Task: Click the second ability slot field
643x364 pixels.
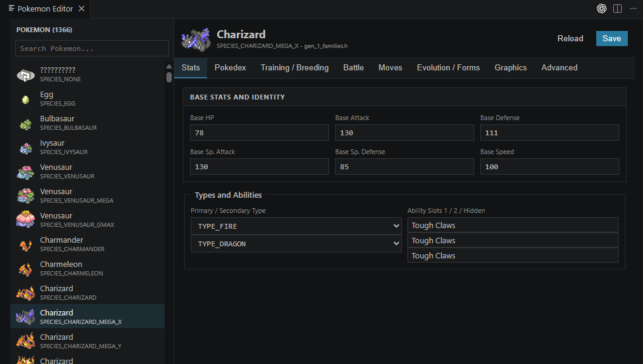Action: (512, 240)
